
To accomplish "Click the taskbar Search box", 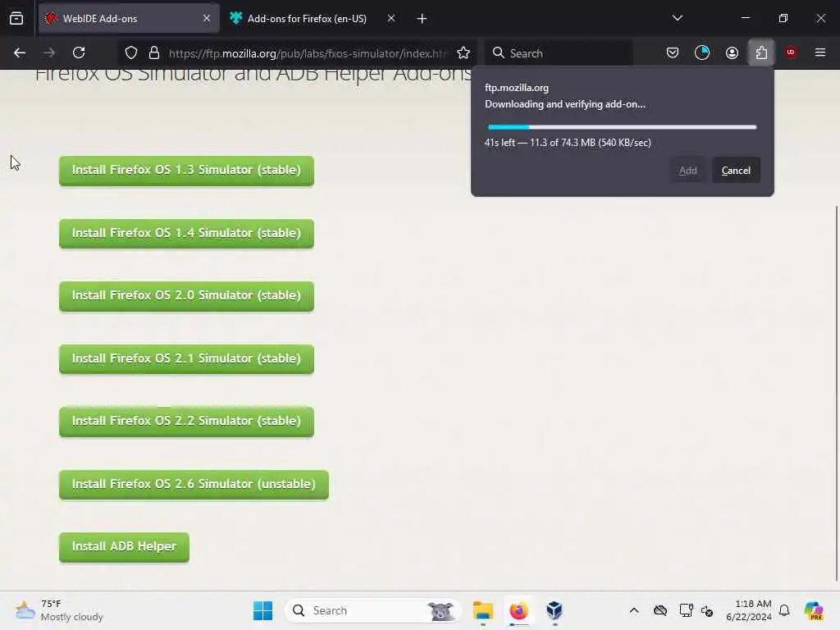I will (x=373, y=610).
